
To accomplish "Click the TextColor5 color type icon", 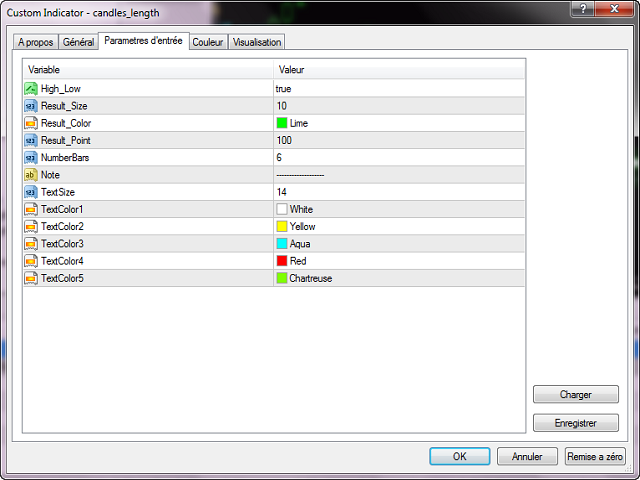I will pos(31,278).
